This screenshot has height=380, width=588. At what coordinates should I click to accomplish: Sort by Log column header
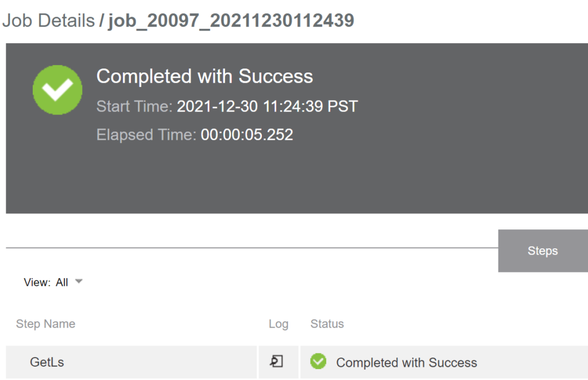[x=278, y=324]
